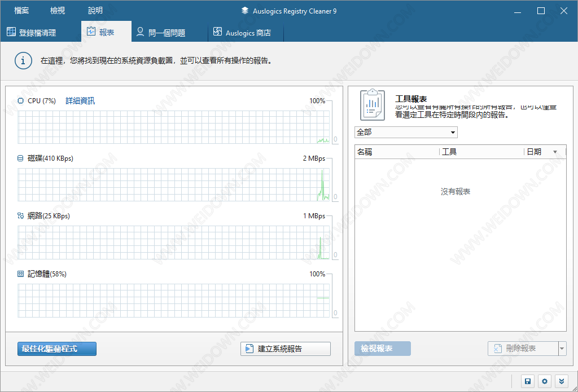Click the info circle icon
The image size is (578, 392).
(x=23, y=60)
